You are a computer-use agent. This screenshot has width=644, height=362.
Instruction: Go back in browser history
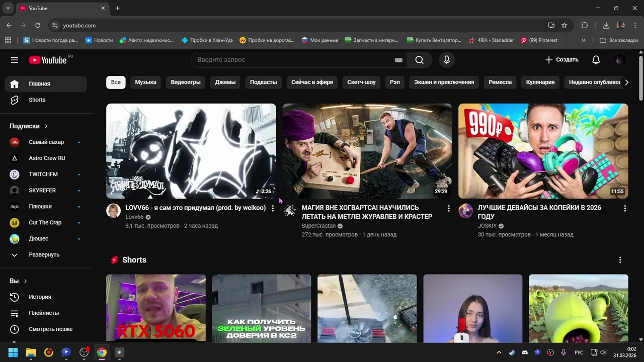point(9,25)
